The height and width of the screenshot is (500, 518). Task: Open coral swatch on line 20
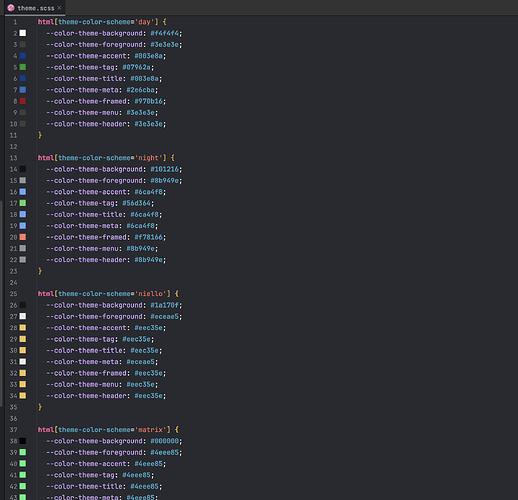(23, 237)
